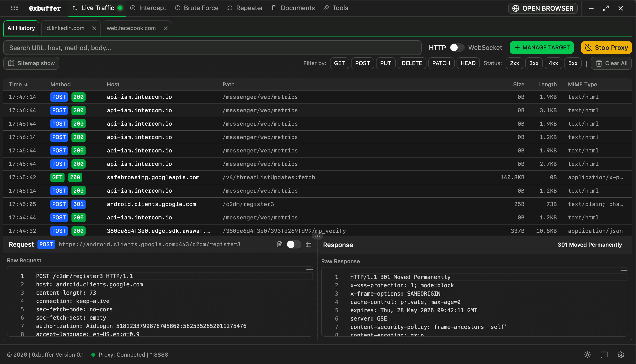This screenshot has height=364, width=636.
Task: Toggle the DELETE method filter
Action: 412,63
